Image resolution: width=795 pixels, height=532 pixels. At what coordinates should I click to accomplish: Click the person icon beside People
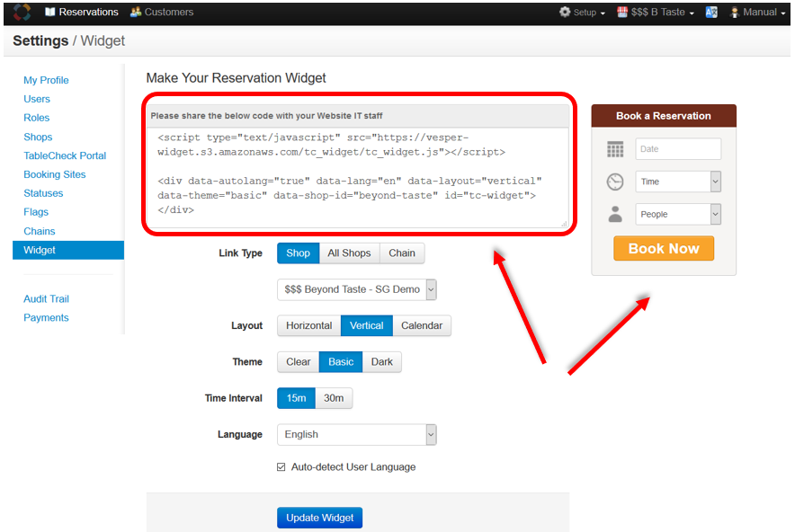[615, 214]
